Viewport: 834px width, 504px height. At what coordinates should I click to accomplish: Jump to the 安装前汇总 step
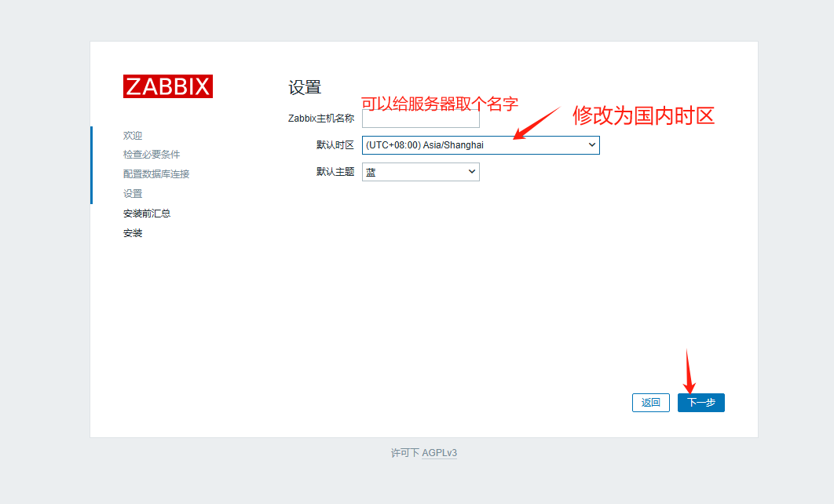[145, 213]
